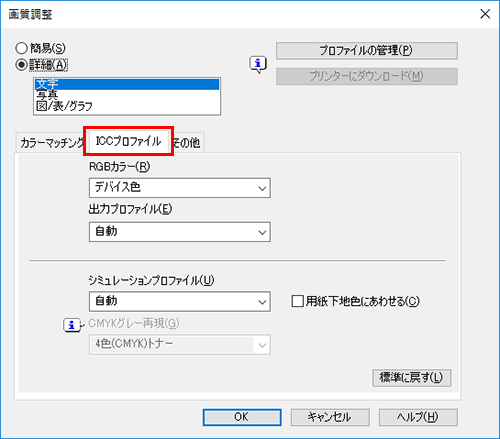Select the 簡易 radio button
The width and height of the screenshot is (500, 439).
tap(21, 48)
